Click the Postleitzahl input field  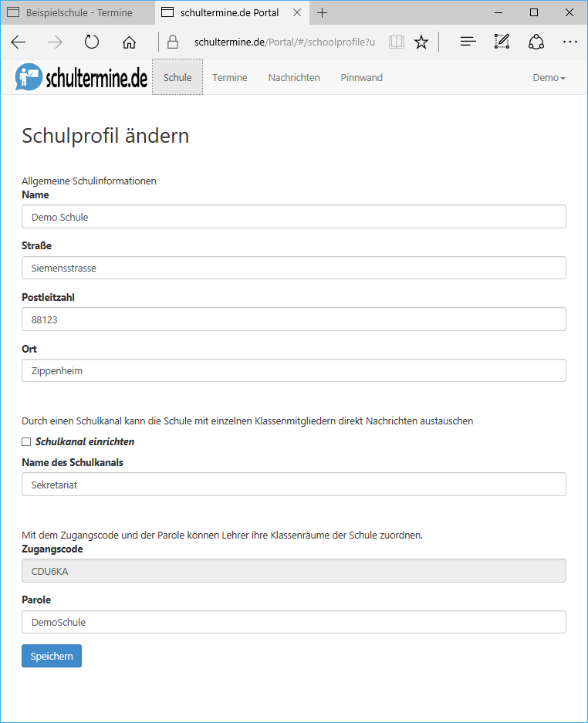point(294,319)
